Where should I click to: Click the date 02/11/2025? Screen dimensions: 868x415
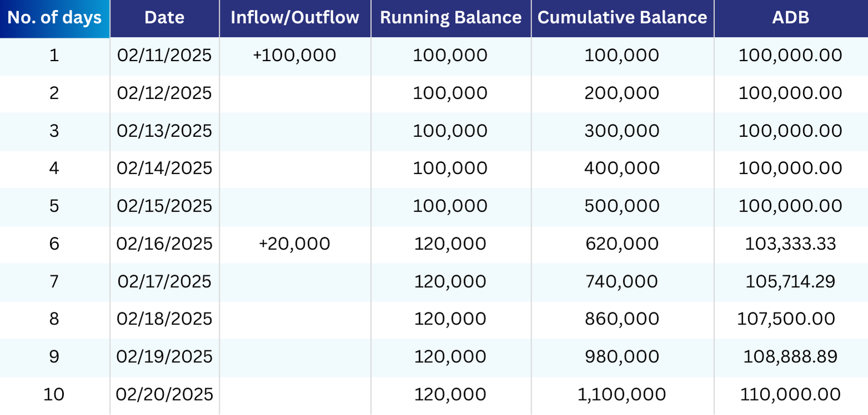click(164, 56)
